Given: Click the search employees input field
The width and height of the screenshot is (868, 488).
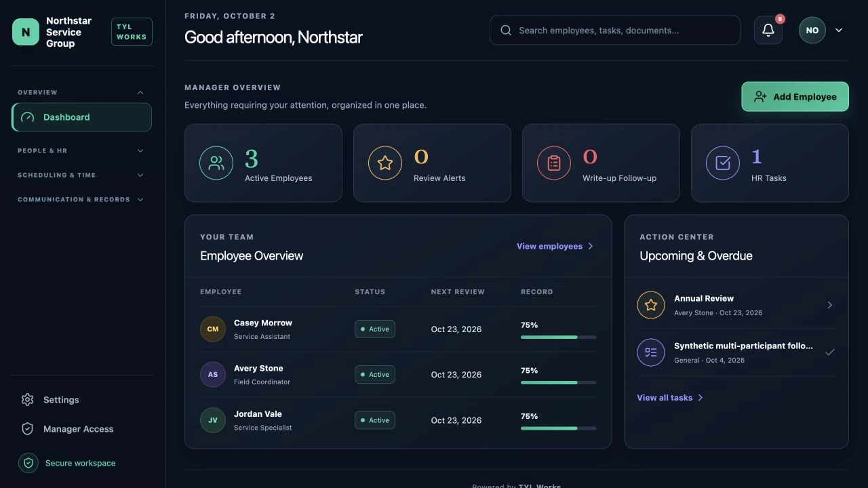Looking at the screenshot, I should click(615, 30).
